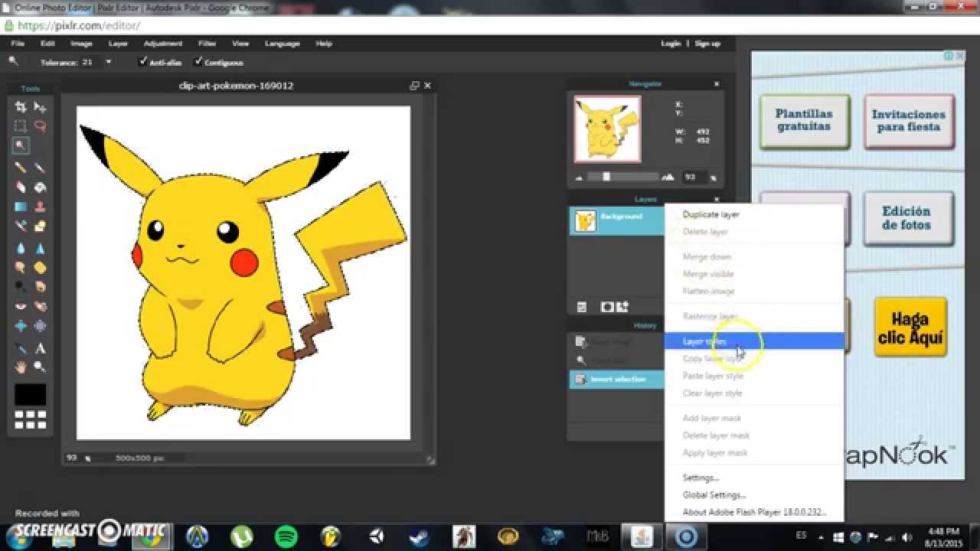Select the Sharpen tool
Viewport: 980px width, 551px height.
click(40, 248)
